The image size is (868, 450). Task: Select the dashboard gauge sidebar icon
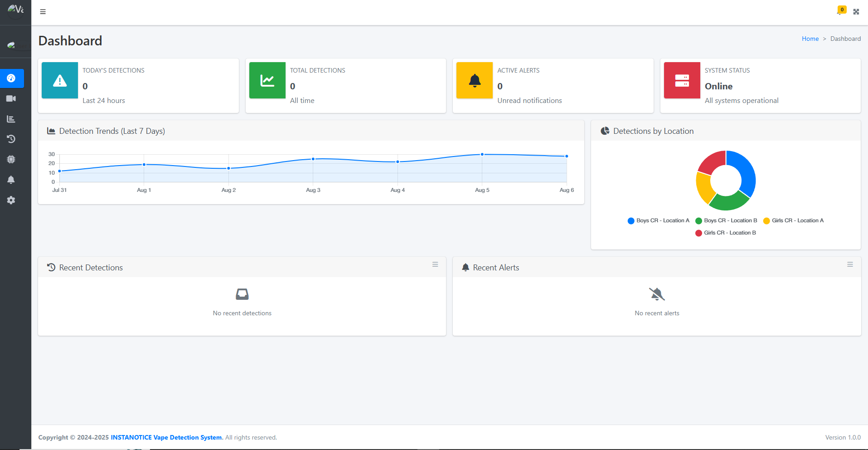11,78
